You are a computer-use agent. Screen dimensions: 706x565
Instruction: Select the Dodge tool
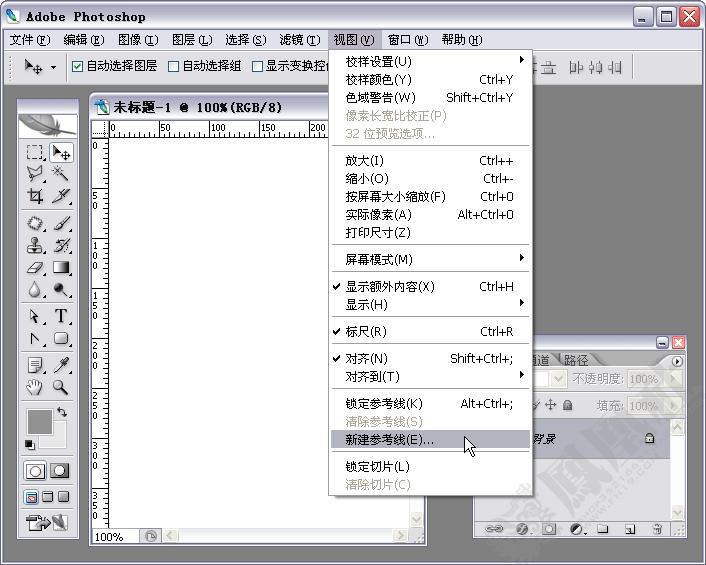(x=61, y=289)
